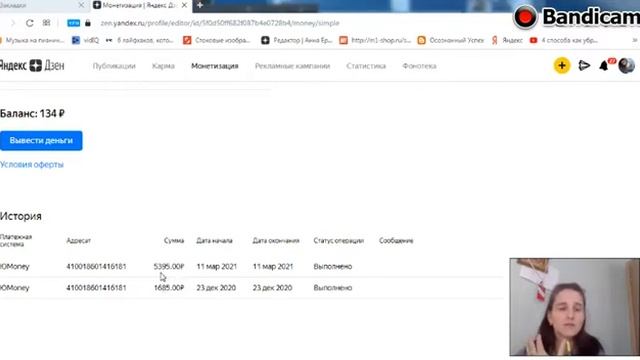Screen dimensions: 640x360
Task: Click the Яндекс Дзен logo
Action: point(31,66)
